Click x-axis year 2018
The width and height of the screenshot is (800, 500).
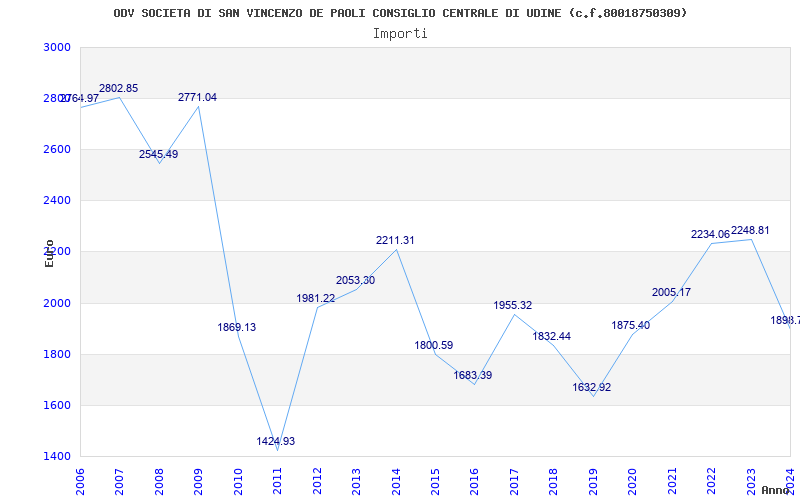click(x=554, y=481)
